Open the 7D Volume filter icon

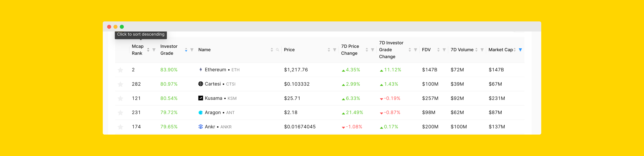[482, 50]
